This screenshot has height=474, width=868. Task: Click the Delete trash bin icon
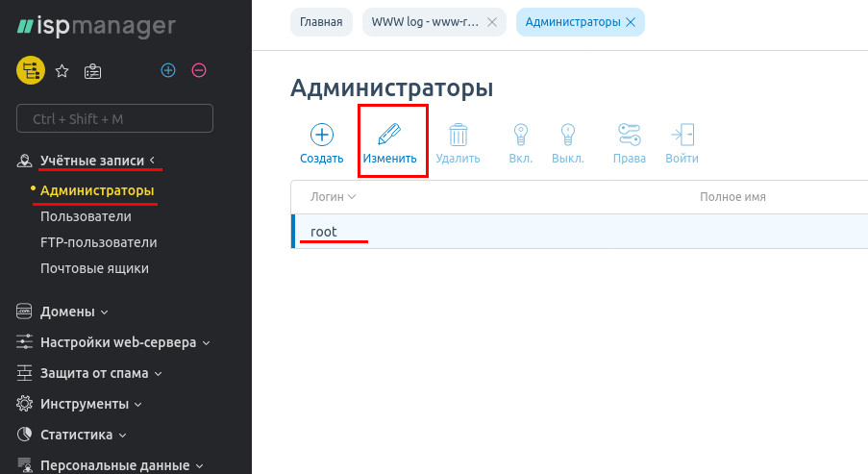click(x=458, y=135)
